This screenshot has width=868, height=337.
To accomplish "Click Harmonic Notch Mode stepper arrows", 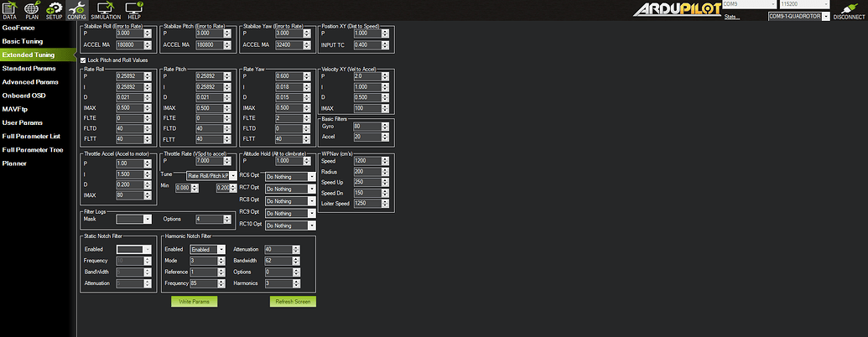I will coord(221,261).
